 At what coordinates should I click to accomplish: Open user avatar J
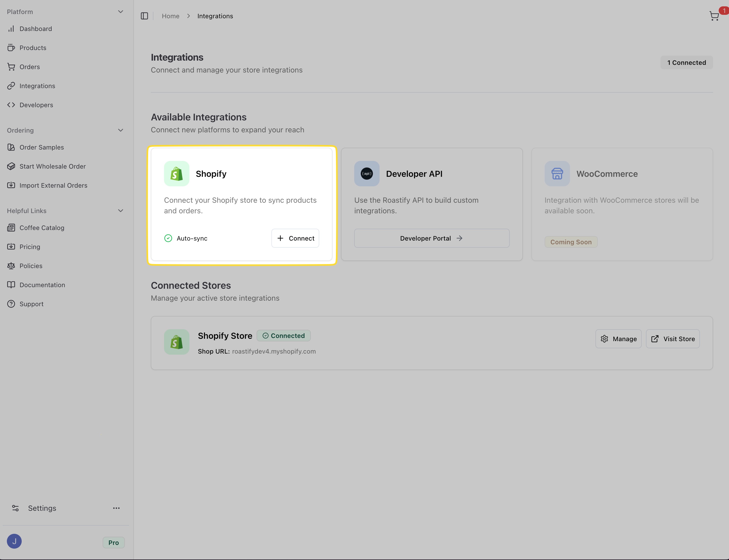click(x=14, y=541)
